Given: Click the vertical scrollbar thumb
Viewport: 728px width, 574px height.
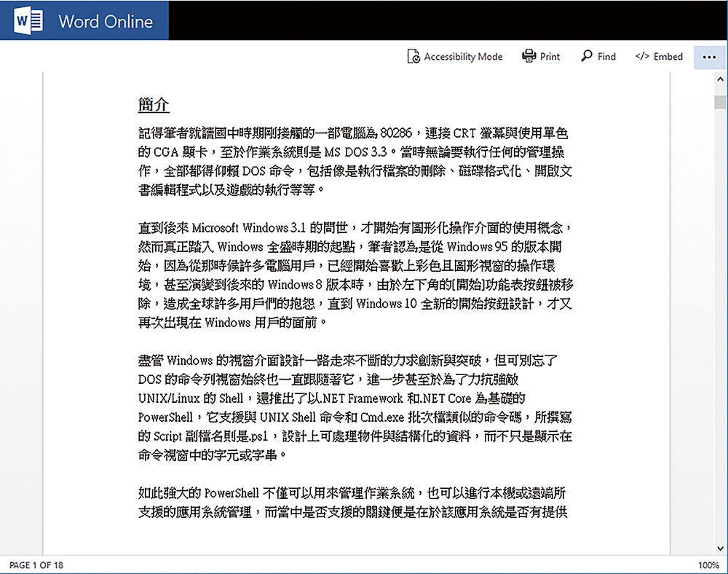Looking at the screenshot, I should pos(720,102).
